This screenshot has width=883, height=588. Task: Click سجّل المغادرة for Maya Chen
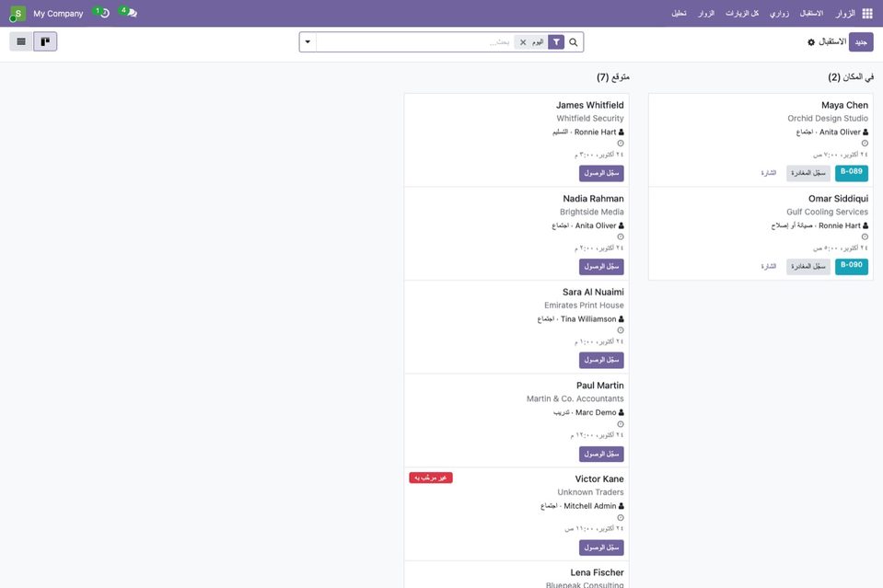(x=808, y=173)
